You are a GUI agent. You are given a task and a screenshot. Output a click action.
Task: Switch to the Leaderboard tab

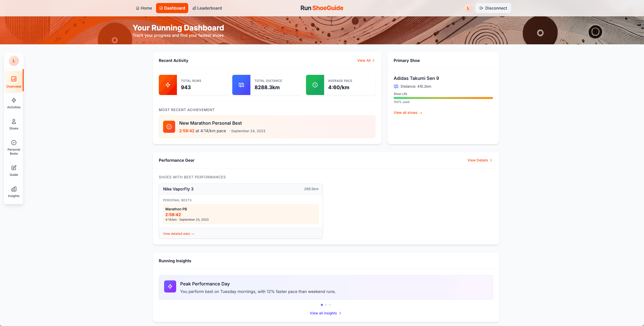click(207, 8)
